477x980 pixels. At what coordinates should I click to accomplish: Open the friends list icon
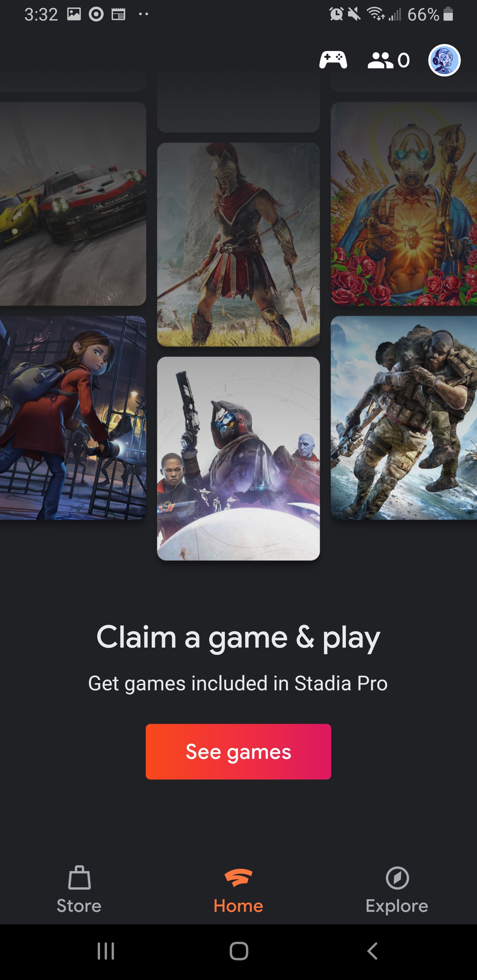[388, 60]
